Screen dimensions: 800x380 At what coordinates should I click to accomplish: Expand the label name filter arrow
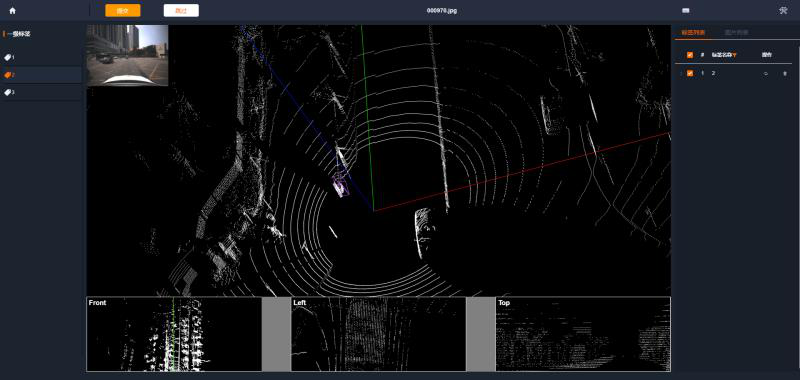tap(734, 55)
